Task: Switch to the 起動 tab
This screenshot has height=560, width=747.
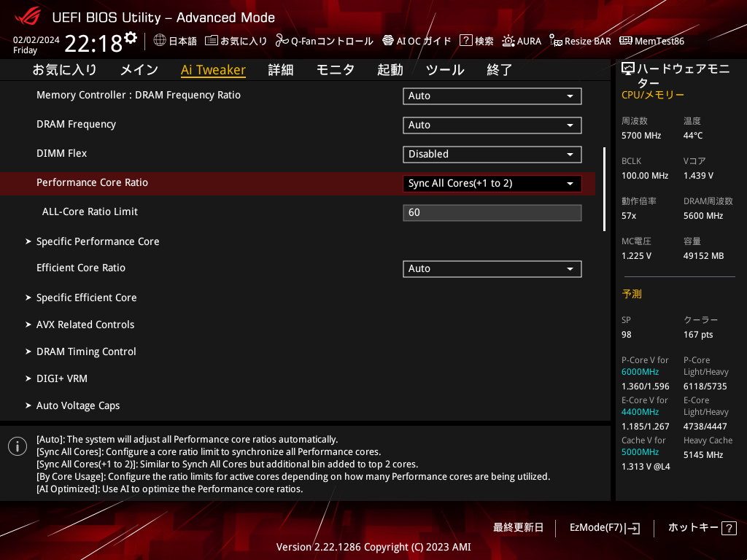Action: (390, 70)
